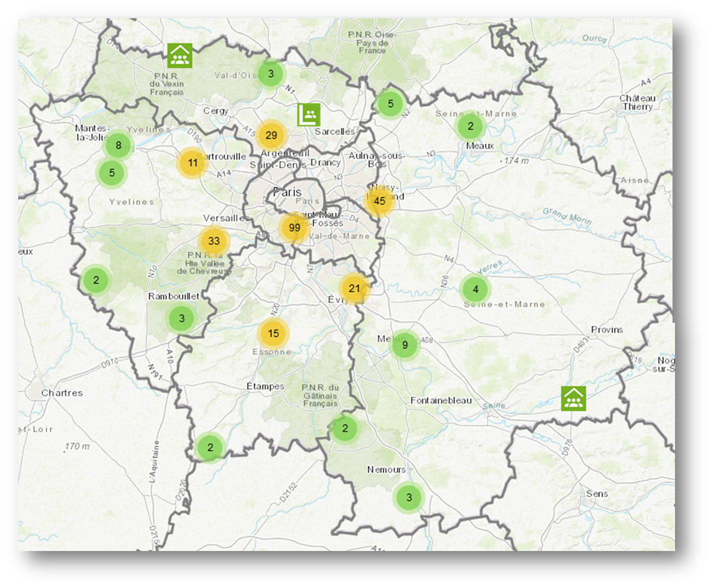Screen dimensions: 712x588
Task: Click the 170 m elevation label
Action: coord(76,446)
